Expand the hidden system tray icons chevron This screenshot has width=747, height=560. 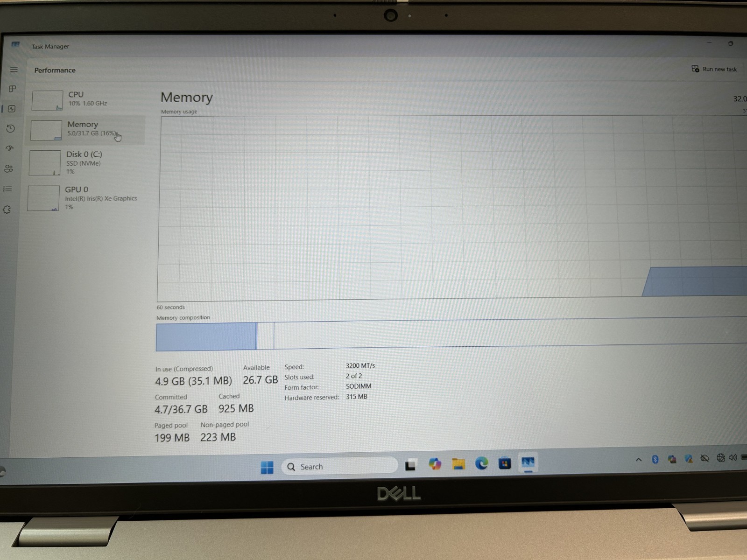click(x=638, y=460)
